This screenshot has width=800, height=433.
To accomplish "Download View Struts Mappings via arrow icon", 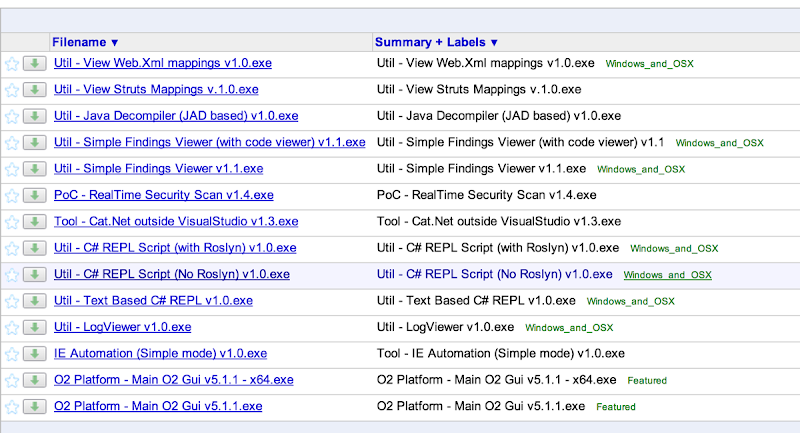I will click(35, 90).
